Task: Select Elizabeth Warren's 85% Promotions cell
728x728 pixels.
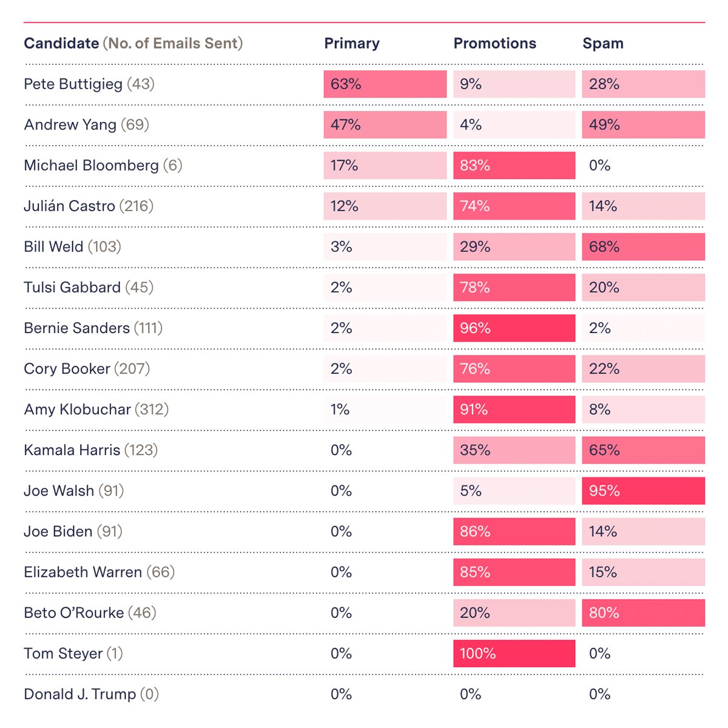Action: click(514, 571)
